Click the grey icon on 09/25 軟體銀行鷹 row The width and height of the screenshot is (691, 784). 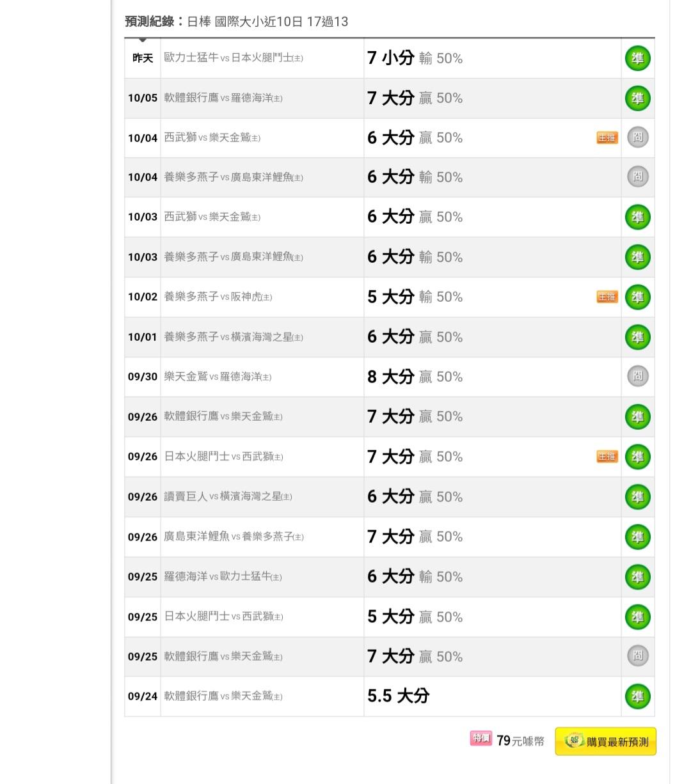637,656
